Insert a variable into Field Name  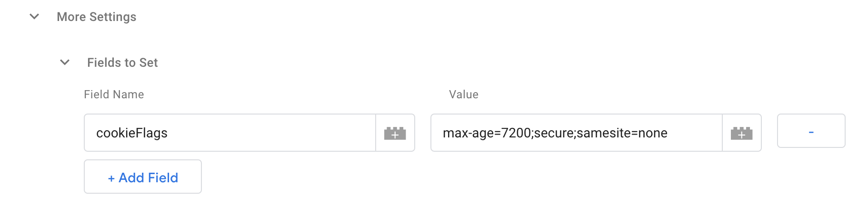[395, 133]
